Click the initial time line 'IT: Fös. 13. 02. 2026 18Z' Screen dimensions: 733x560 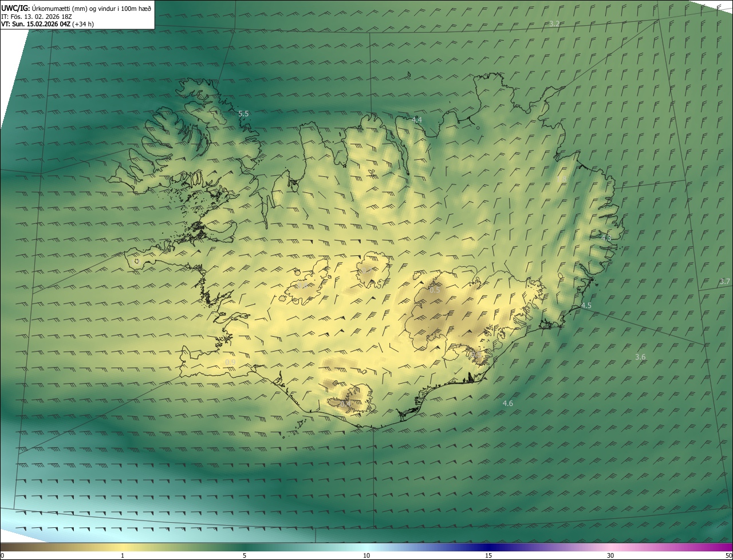tap(36, 17)
